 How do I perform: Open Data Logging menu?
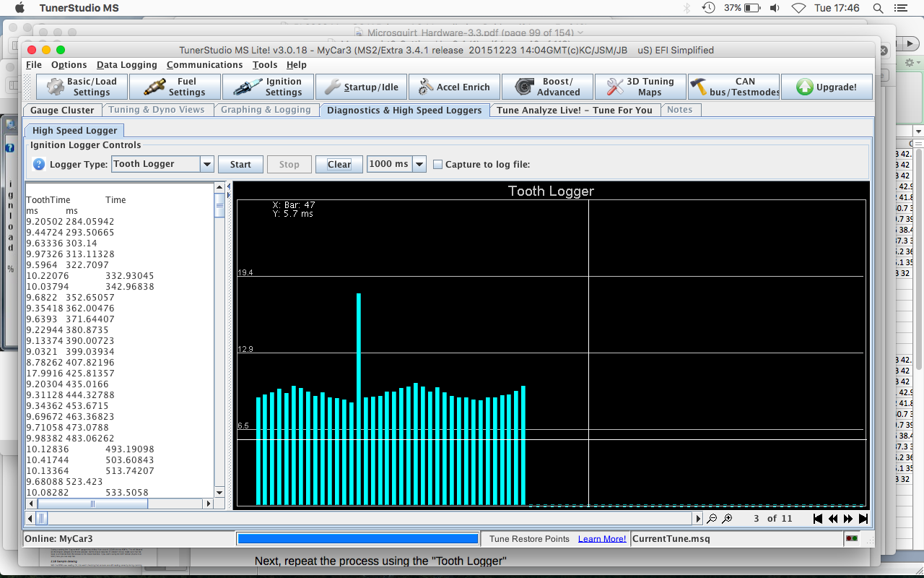coord(127,64)
